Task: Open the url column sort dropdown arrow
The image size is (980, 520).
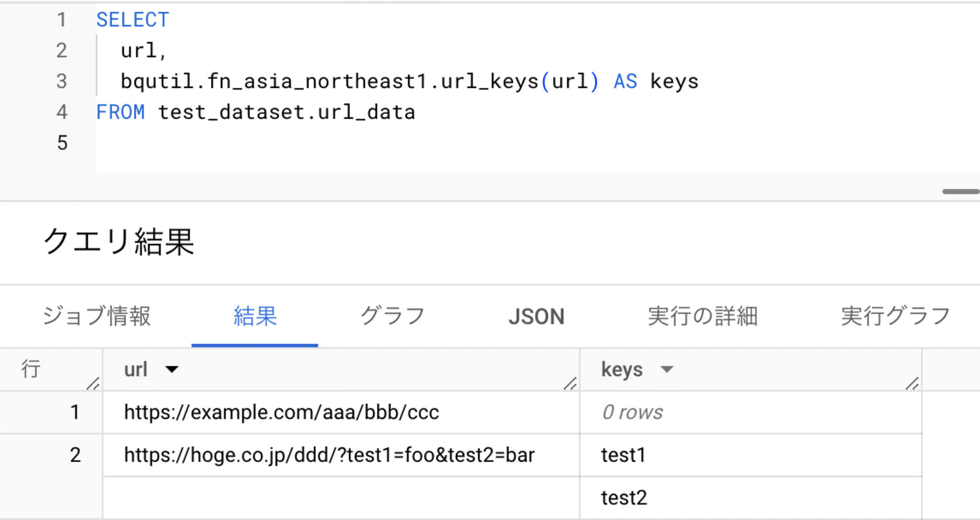Action: pyautogui.click(x=172, y=370)
